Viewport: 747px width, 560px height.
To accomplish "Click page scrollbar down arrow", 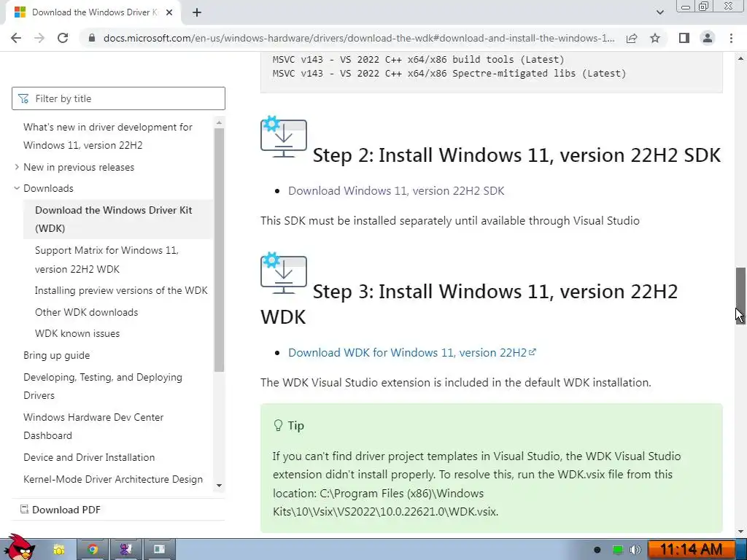I will (740, 532).
